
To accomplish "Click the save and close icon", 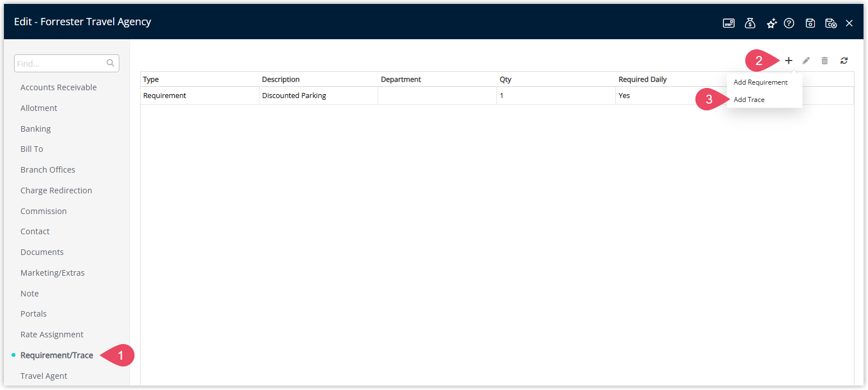I will tap(831, 23).
